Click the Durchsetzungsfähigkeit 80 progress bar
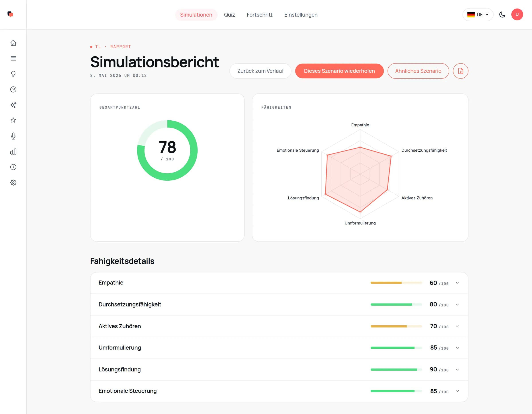 pyautogui.click(x=396, y=304)
